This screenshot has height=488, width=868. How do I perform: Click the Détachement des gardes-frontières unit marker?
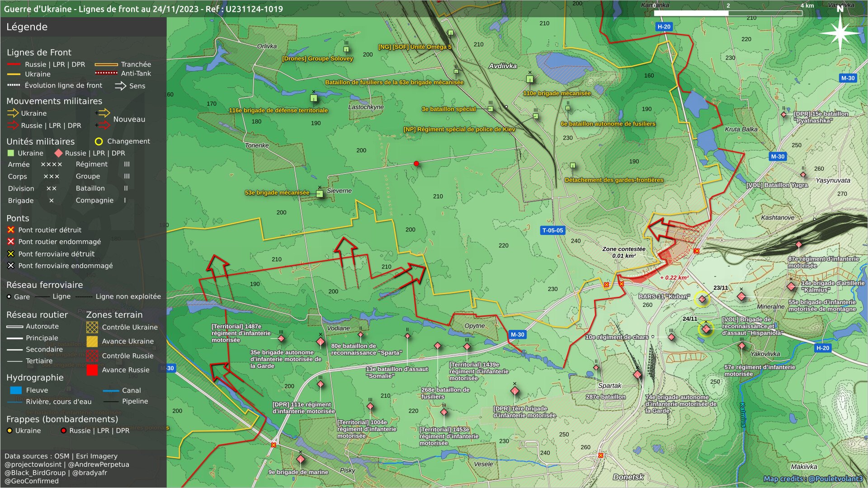[x=572, y=165]
